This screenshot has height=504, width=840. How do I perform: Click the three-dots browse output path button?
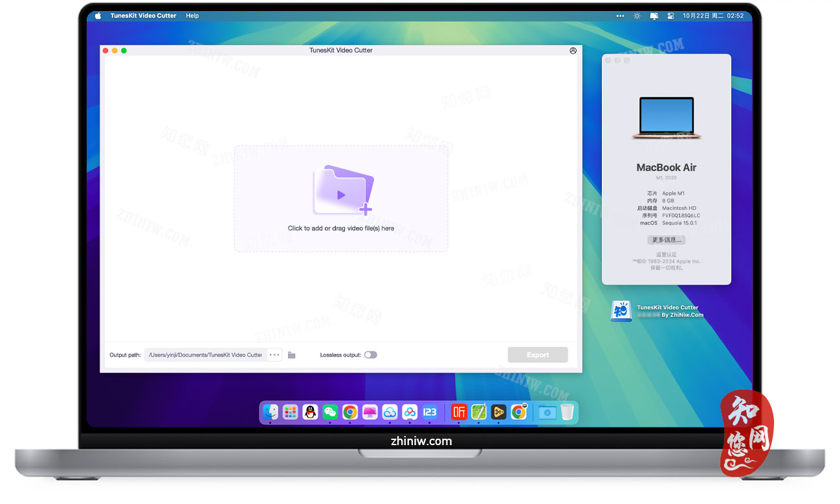[274, 355]
